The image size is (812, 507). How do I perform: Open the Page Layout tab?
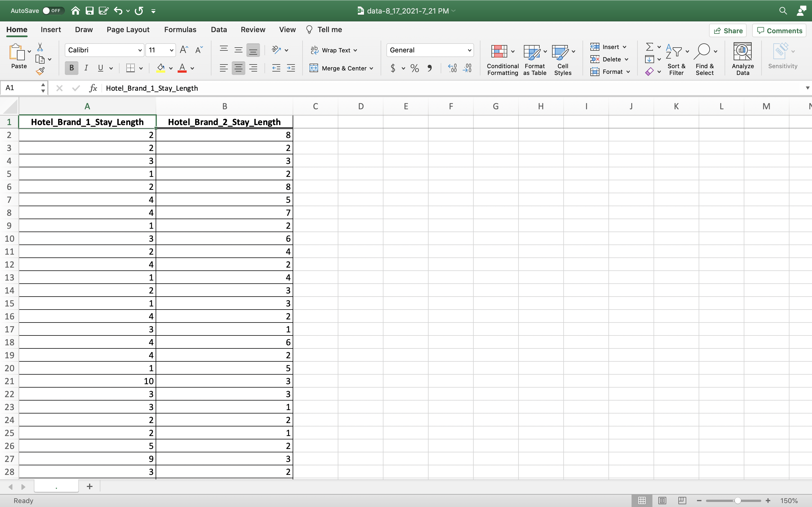(128, 30)
